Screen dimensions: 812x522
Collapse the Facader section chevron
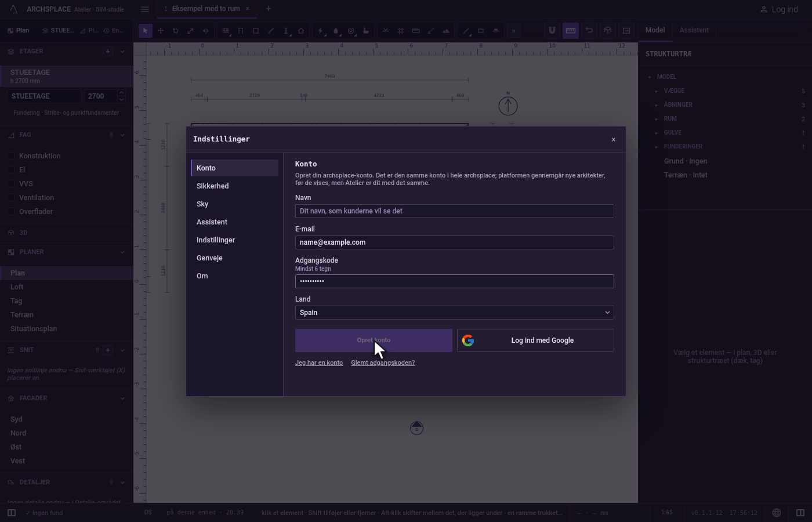coord(122,398)
